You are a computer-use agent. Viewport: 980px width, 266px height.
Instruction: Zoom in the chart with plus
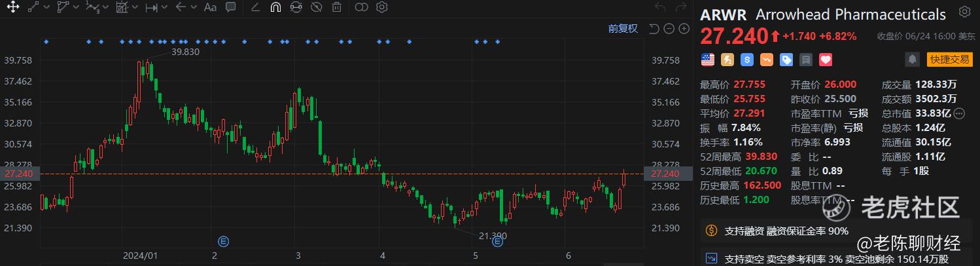(684, 28)
